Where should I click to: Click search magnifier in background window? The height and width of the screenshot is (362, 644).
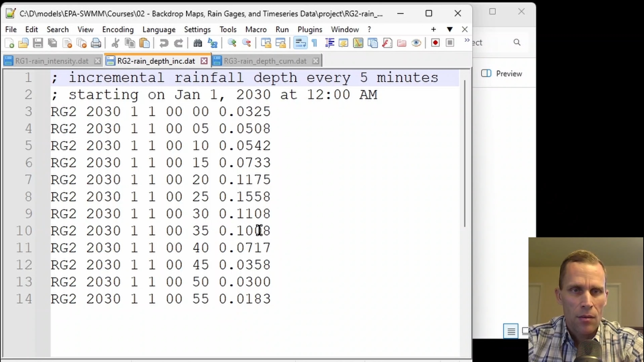coord(517,43)
